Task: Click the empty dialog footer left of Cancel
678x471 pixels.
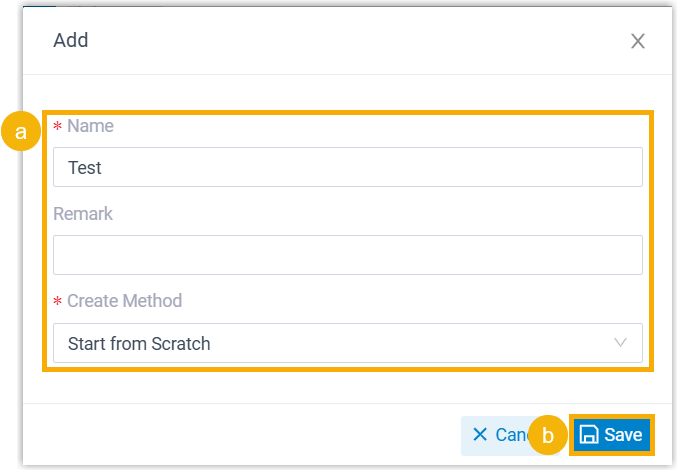Action: (240, 435)
